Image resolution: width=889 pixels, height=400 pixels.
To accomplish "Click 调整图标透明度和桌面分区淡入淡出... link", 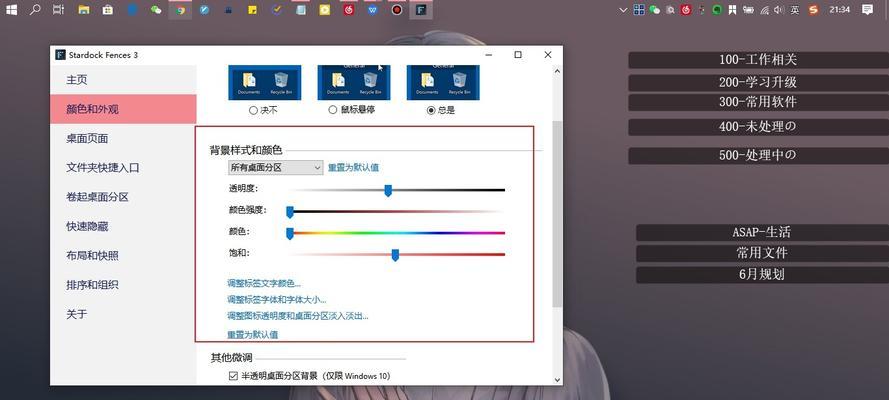I will pyautogui.click(x=298, y=316).
